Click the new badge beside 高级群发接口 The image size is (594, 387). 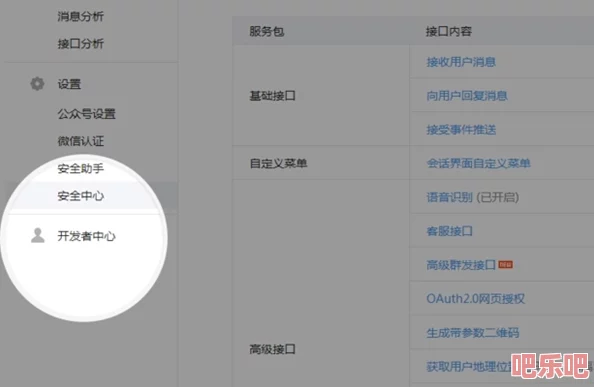[505, 265]
